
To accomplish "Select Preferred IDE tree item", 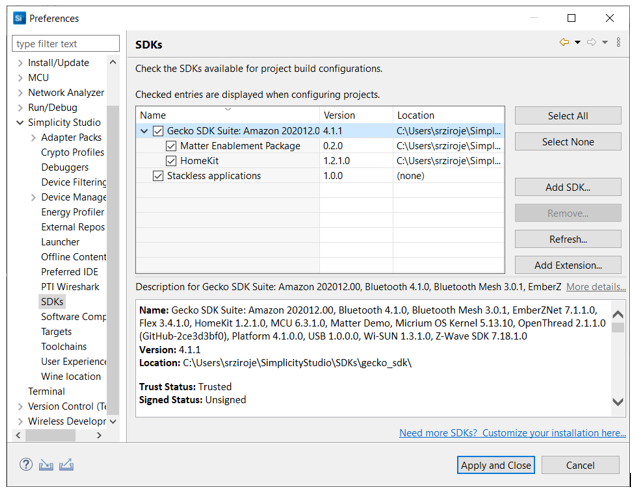I will [x=70, y=272].
